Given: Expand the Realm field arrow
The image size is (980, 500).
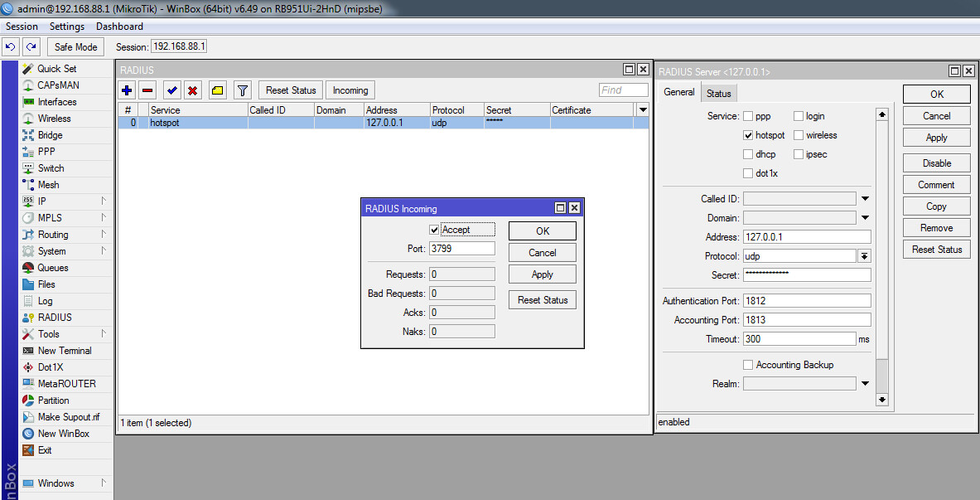Looking at the screenshot, I should (x=865, y=383).
